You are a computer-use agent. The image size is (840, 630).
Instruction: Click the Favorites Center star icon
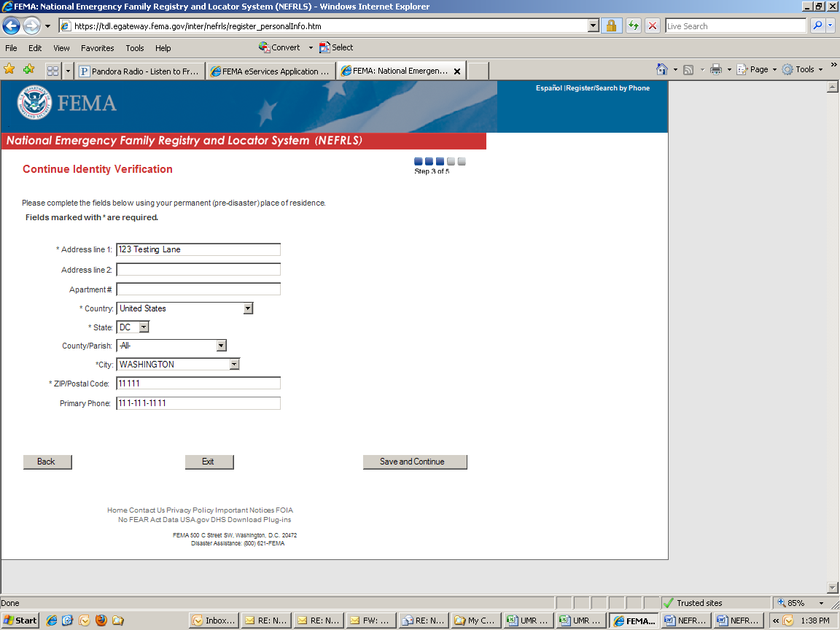point(9,69)
